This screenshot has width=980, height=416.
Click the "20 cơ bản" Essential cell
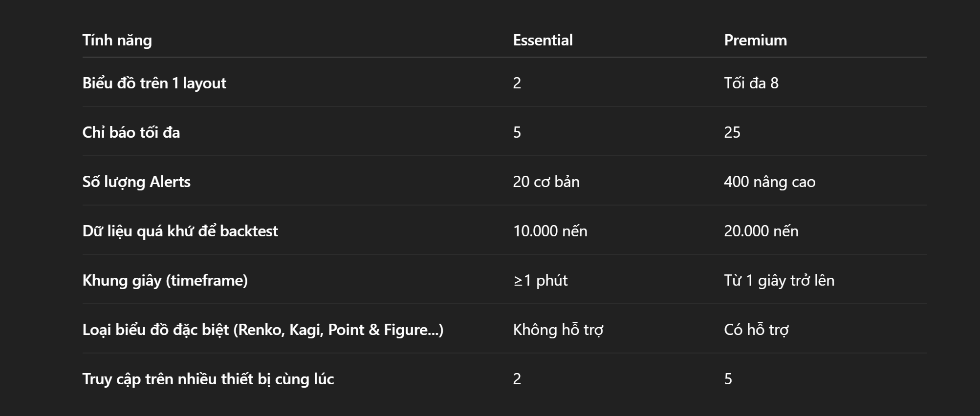[546, 182]
